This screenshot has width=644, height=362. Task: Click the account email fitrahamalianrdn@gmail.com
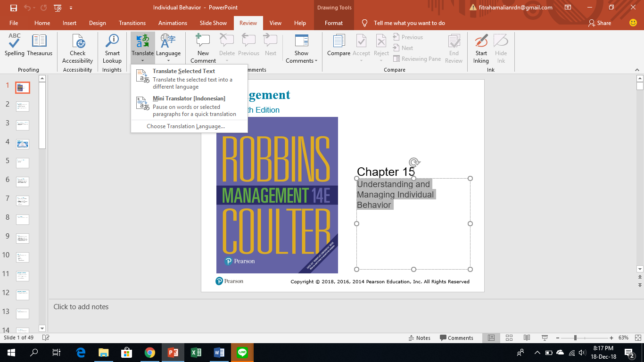pos(515,8)
